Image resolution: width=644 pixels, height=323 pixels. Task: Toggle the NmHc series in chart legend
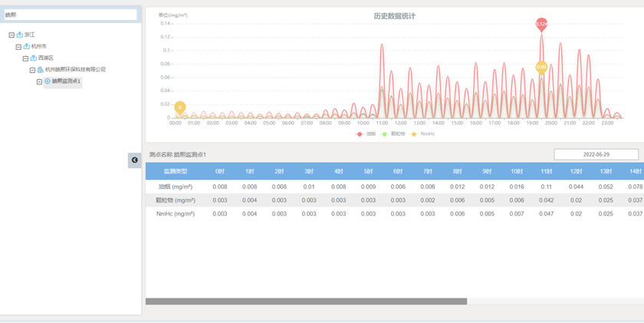click(423, 133)
